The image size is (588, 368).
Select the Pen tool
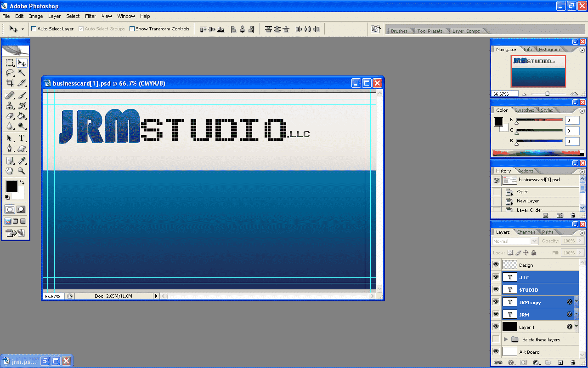point(10,149)
